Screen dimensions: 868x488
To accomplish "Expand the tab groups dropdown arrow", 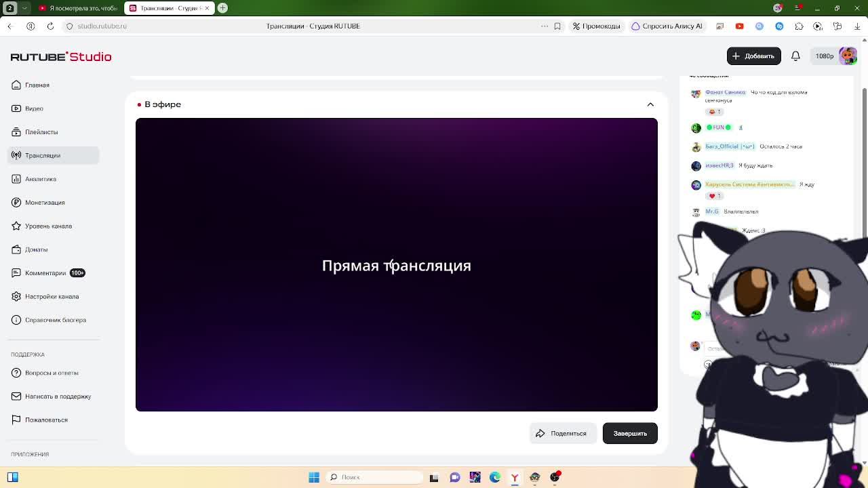I will pyautogui.click(x=25, y=8).
